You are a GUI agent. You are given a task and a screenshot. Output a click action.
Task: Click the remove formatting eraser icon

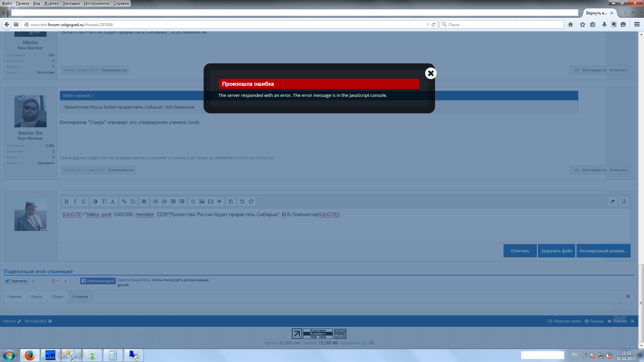tap(612, 201)
